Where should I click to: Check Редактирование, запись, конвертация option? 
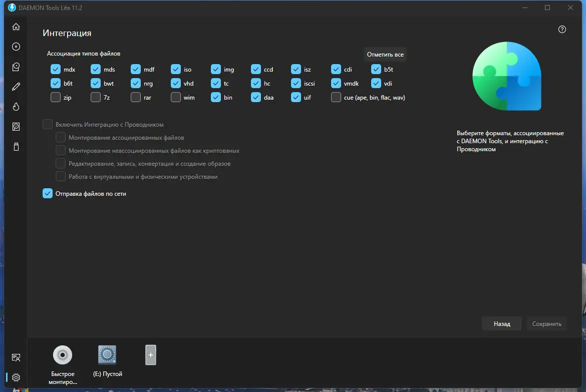click(61, 163)
